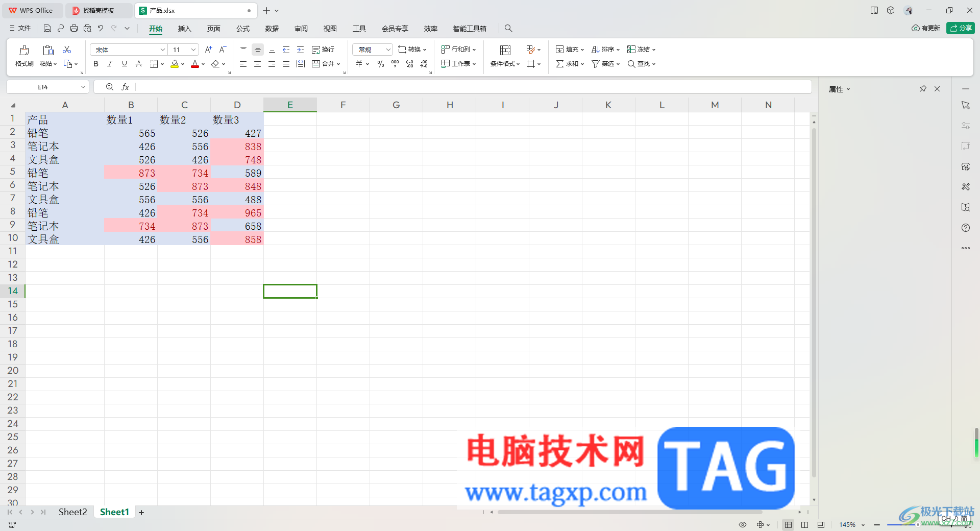This screenshot has height=531, width=980.
Task: Click the 填充 fill button
Action: (570, 50)
